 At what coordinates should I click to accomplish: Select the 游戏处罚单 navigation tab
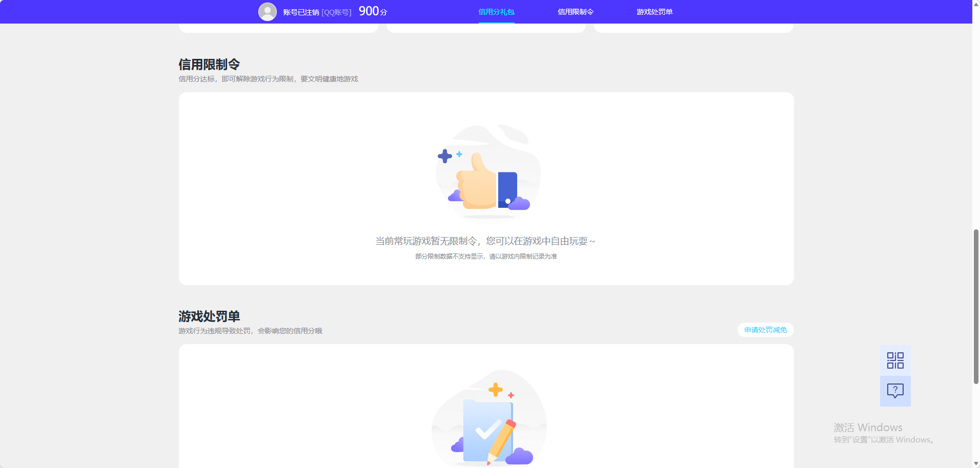click(655, 11)
